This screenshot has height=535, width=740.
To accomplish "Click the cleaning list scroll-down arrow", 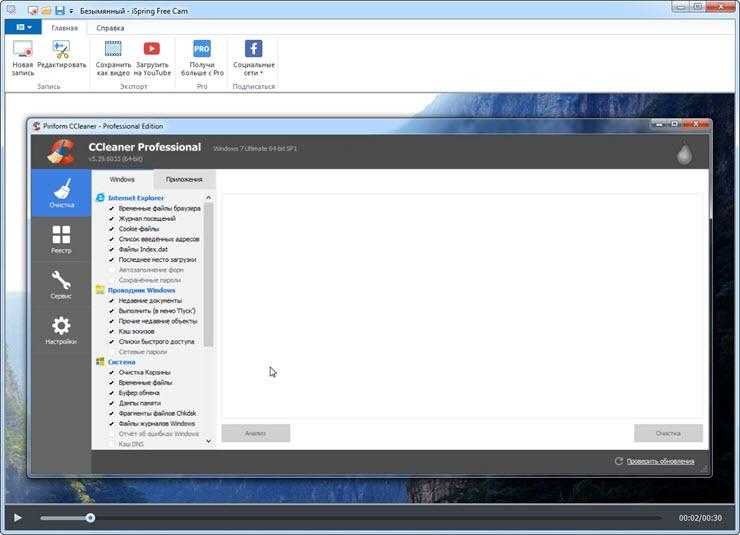I will coord(209,442).
